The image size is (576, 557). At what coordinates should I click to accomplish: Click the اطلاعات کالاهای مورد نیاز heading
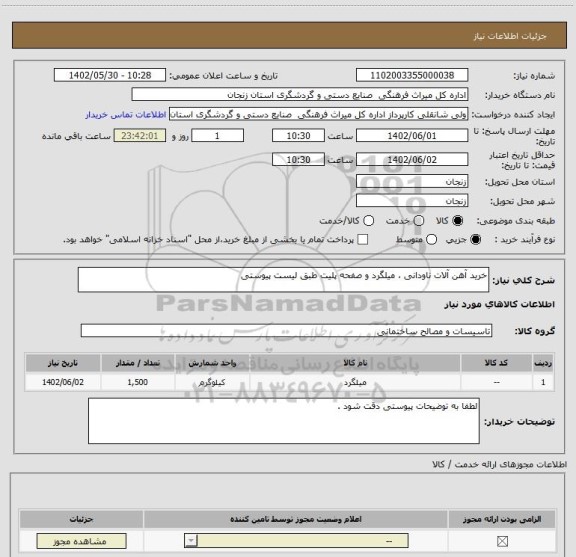point(500,304)
